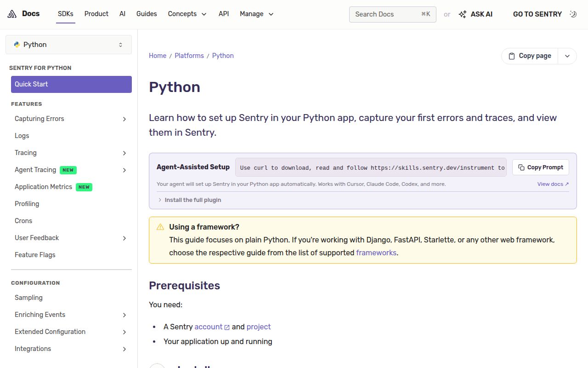Click the Copy page button
Viewport: 588px width, 368px height.
click(530, 56)
